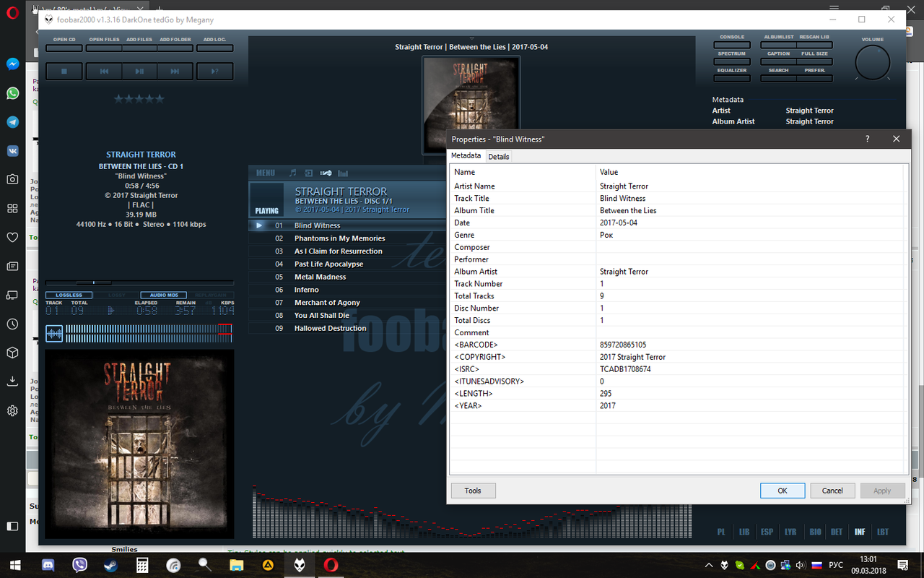Open the EQUALIZER button
Image resolution: width=924 pixels, height=578 pixels.
pos(732,79)
